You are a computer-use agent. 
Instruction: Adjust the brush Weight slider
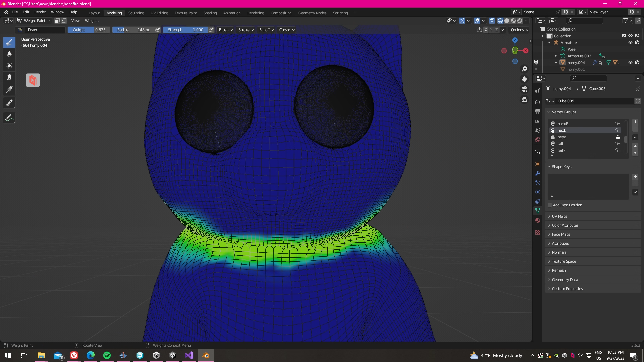(x=89, y=30)
